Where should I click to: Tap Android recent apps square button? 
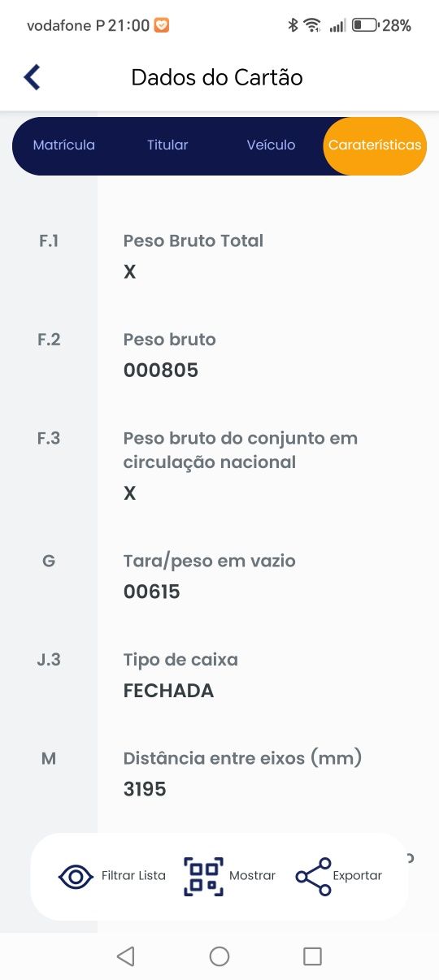pyautogui.click(x=312, y=956)
